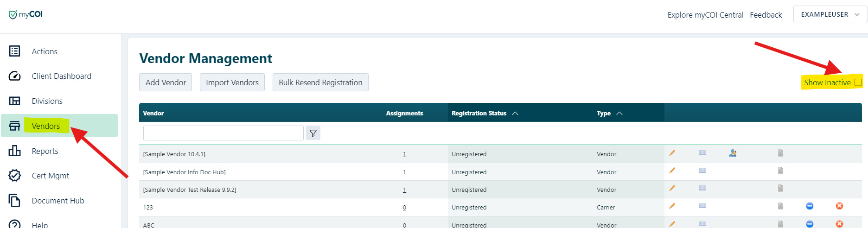
Task: Click the Vendor name filter input field
Action: [x=223, y=133]
